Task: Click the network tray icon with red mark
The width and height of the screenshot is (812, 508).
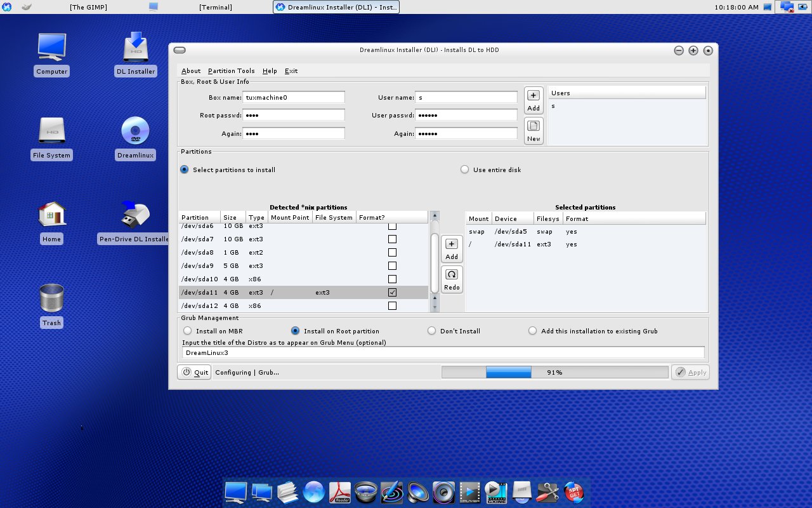Action: click(x=787, y=7)
